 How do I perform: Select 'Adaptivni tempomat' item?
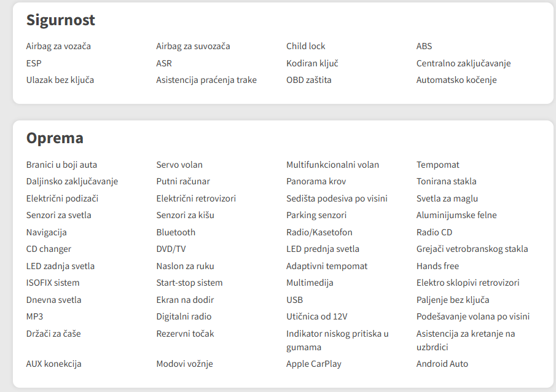(327, 266)
